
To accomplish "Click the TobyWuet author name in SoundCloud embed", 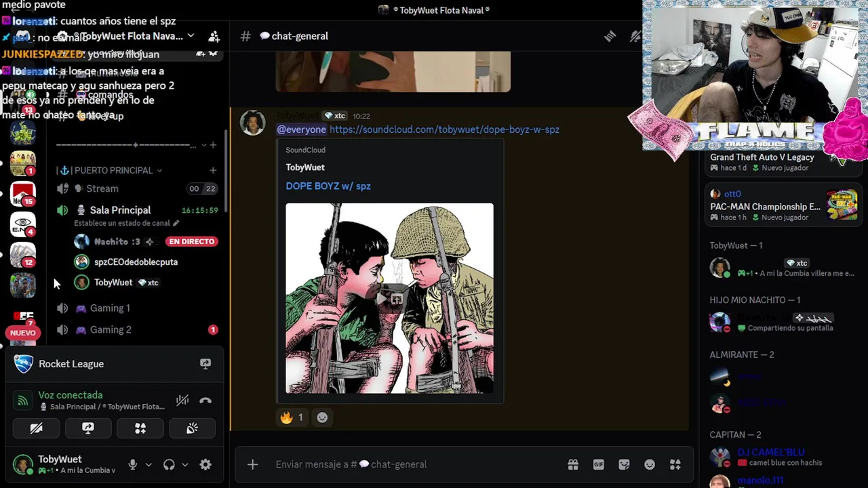I will [305, 167].
